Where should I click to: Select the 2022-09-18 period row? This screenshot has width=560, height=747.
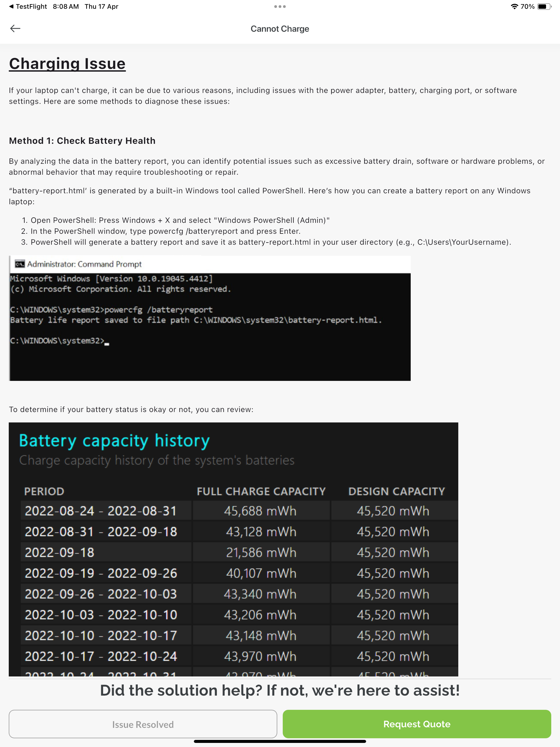click(x=106, y=553)
